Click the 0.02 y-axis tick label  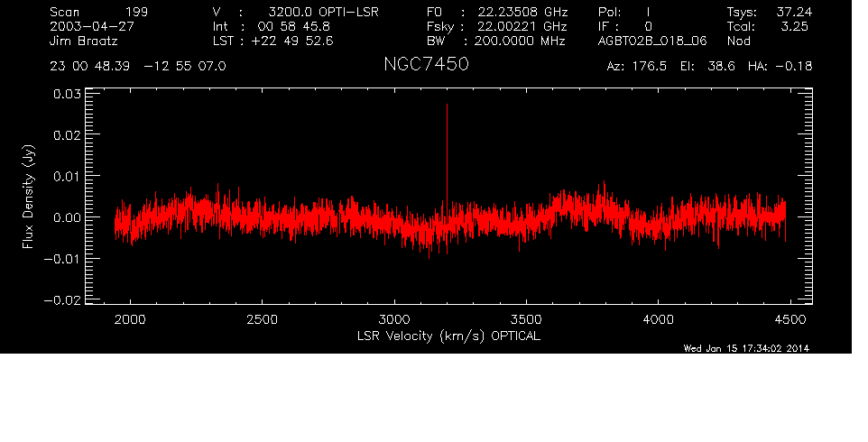67,135
